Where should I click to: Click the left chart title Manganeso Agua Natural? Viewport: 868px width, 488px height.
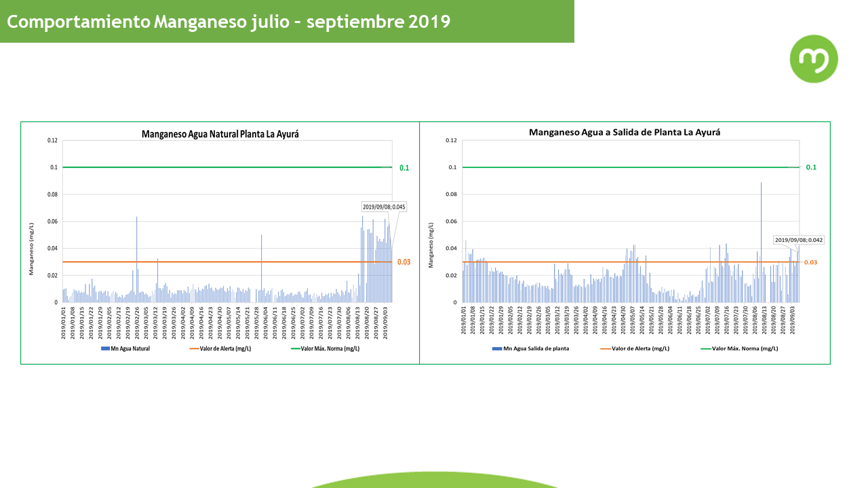click(x=220, y=134)
